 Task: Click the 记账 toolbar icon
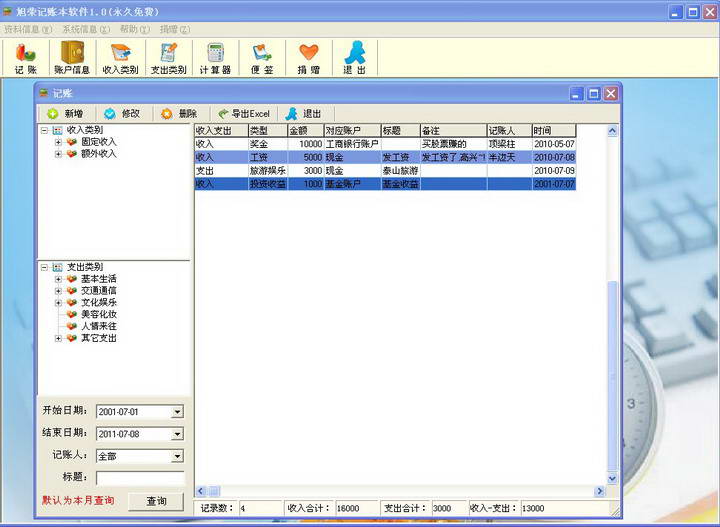(x=25, y=58)
